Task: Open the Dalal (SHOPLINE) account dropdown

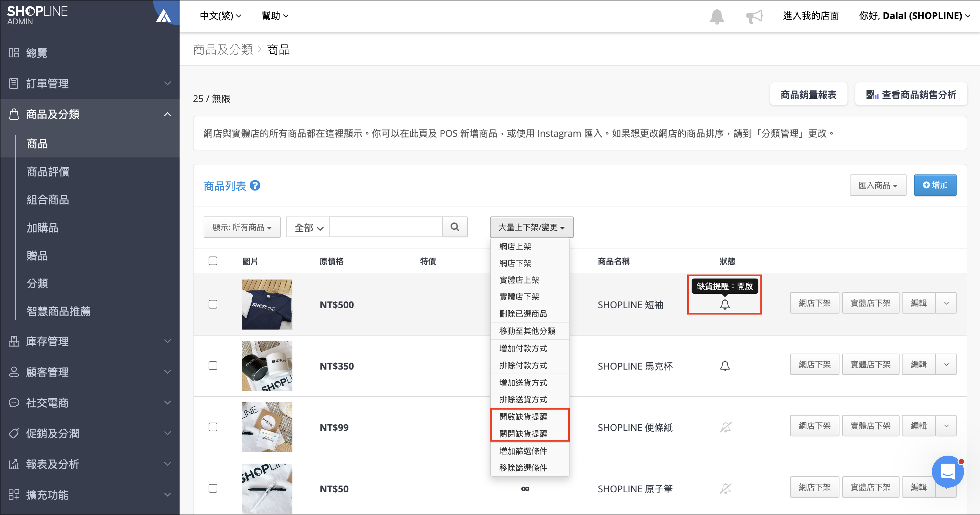Action: click(x=915, y=16)
